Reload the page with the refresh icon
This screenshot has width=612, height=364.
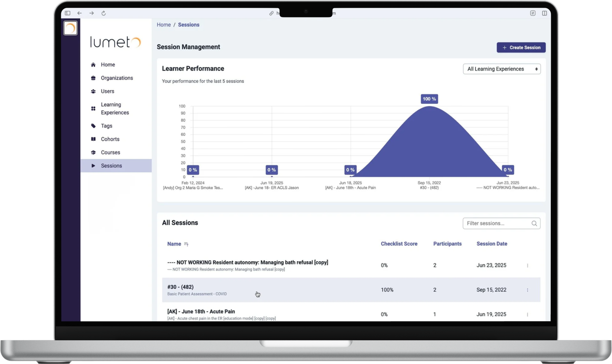[x=103, y=13]
